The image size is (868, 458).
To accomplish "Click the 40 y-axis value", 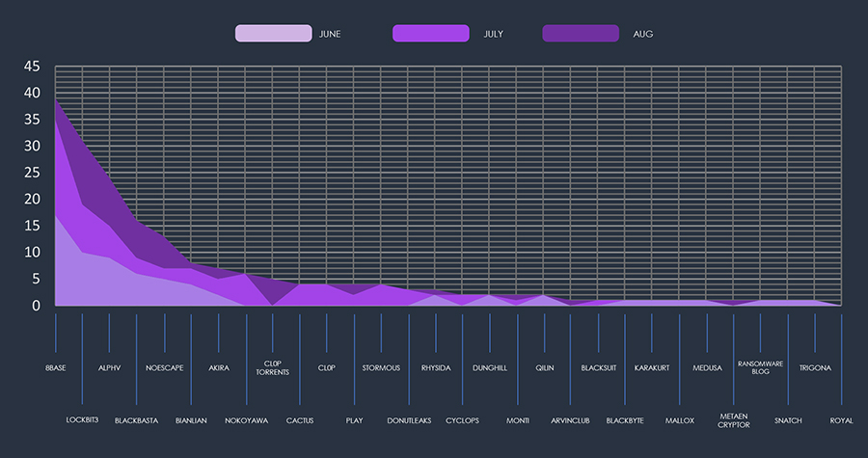I will [32, 93].
